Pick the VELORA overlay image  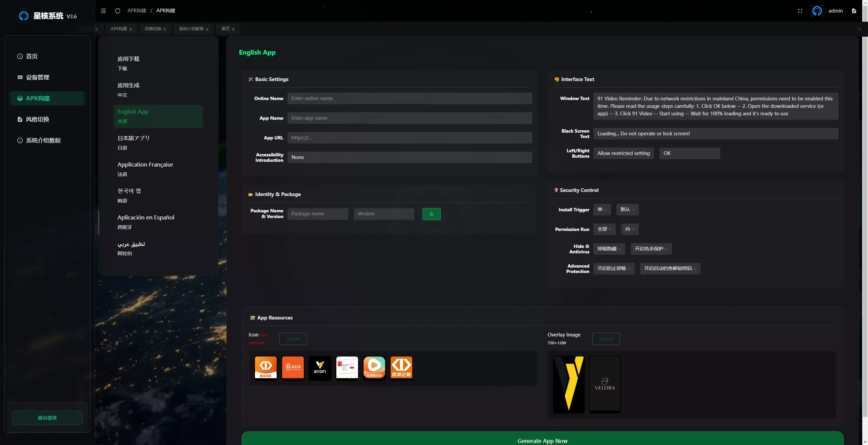[x=605, y=384]
